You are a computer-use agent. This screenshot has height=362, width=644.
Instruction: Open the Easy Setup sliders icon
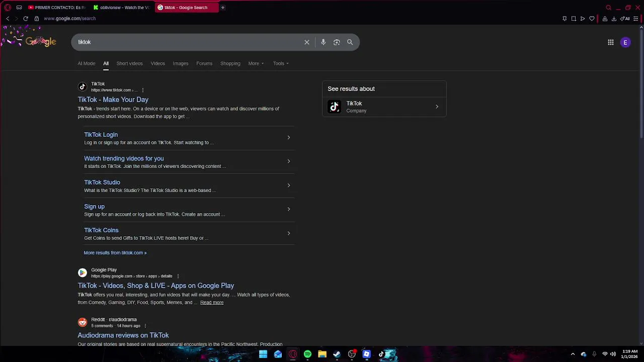point(636,19)
